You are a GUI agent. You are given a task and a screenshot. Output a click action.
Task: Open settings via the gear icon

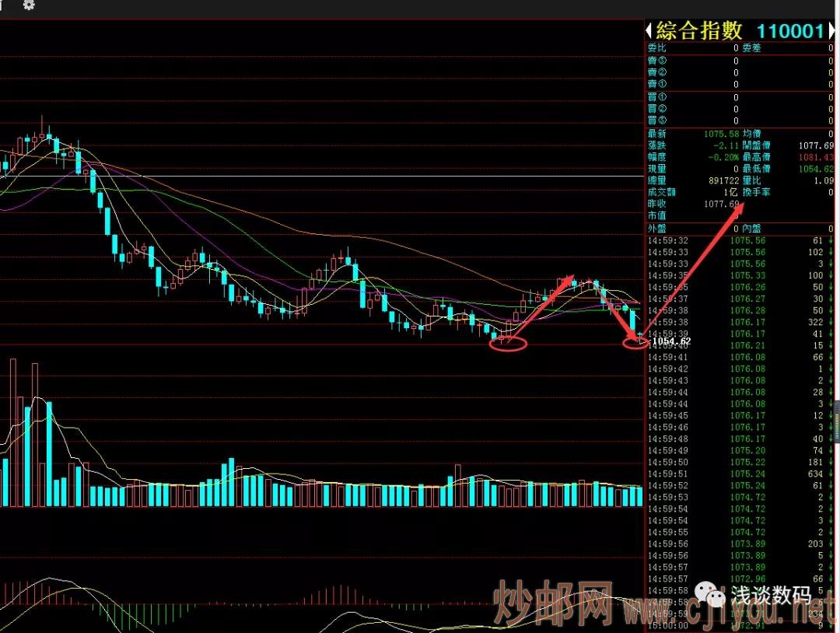click(29, 5)
